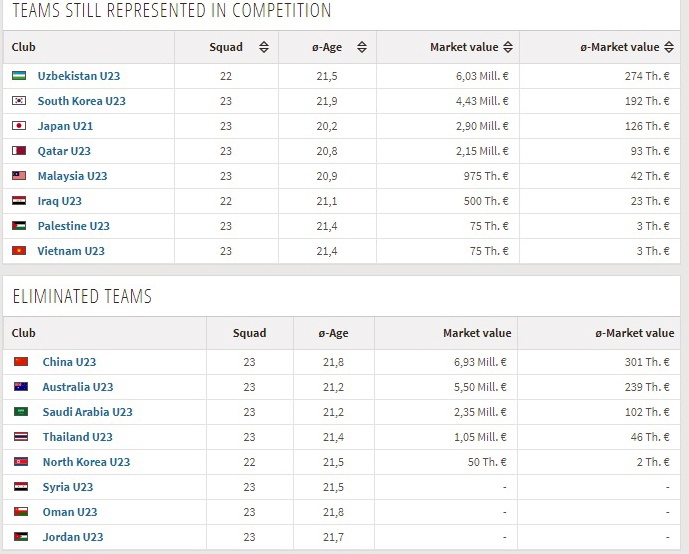The width and height of the screenshot is (689, 554).
Task: Sort top table by ø-Age arrows
Action: [361, 47]
